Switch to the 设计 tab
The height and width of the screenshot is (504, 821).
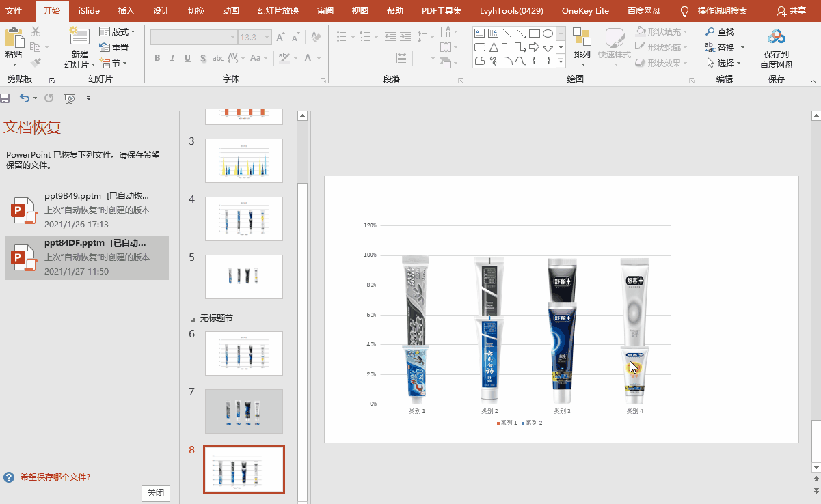coord(161,11)
